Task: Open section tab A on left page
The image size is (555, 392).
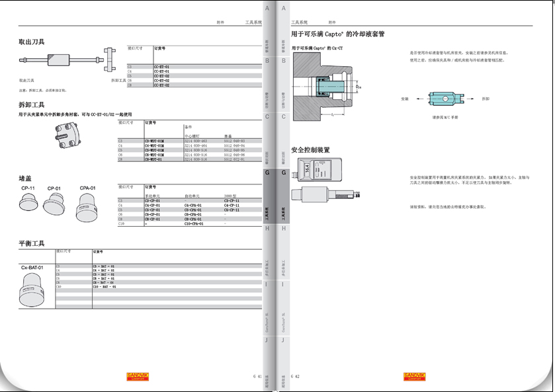Action: coord(267,9)
